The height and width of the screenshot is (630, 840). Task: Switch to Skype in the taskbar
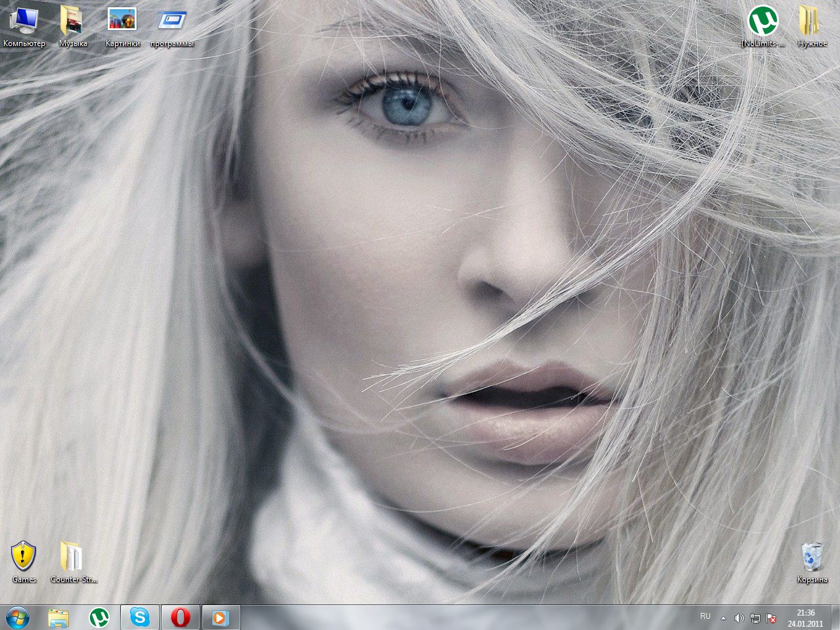(140, 618)
